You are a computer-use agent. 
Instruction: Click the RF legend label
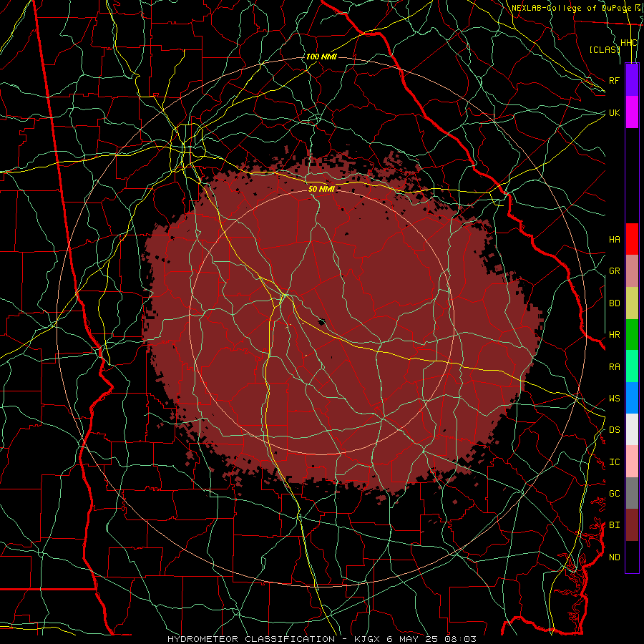[x=615, y=80]
